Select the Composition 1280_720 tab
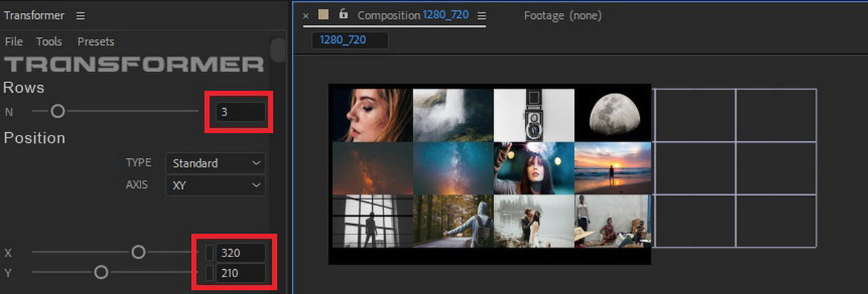The height and width of the screenshot is (294, 868). [x=413, y=15]
